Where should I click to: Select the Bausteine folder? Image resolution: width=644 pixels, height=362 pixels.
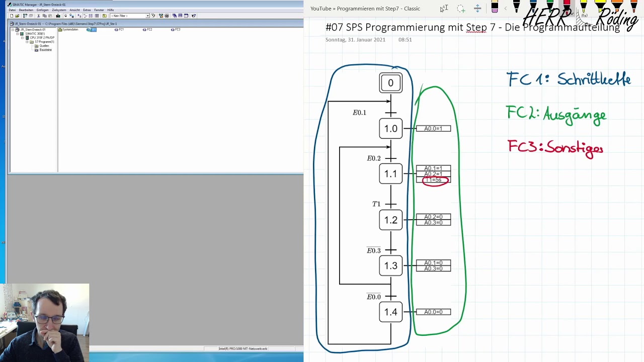pos(45,50)
